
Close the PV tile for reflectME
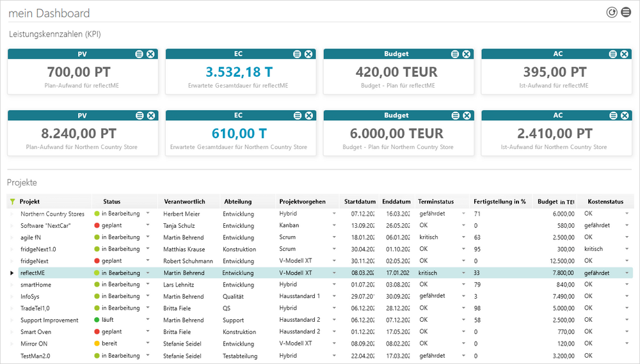click(151, 54)
